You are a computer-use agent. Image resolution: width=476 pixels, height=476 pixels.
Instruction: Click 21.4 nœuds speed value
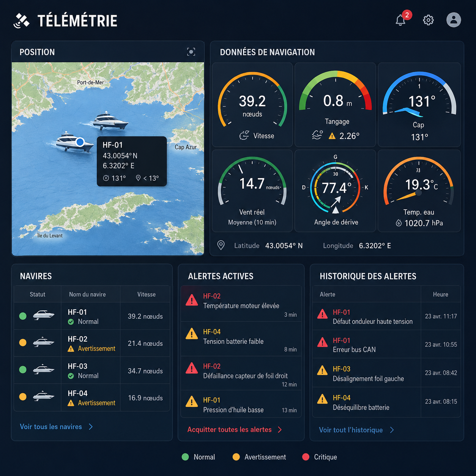point(145,344)
